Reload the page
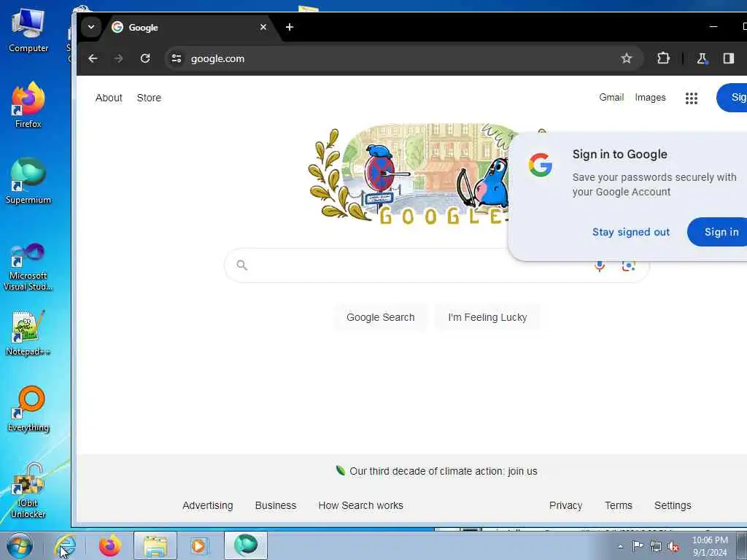 tap(145, 58)
